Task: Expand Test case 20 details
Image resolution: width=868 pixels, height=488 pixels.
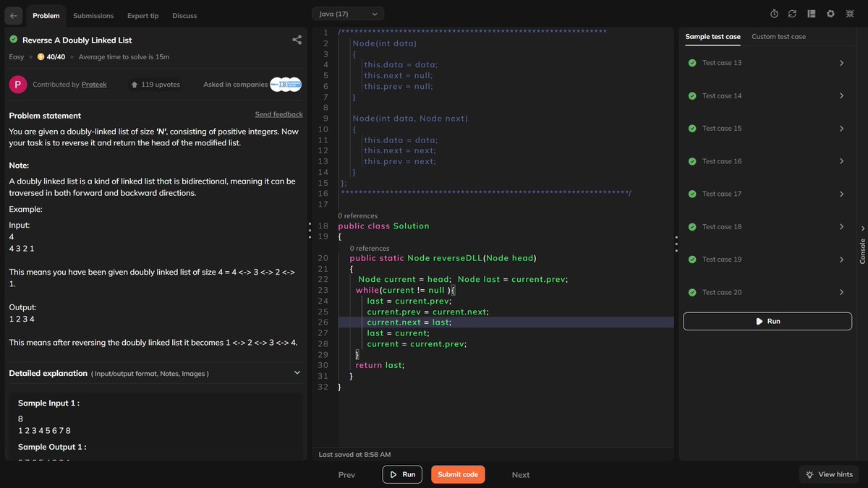Action: point(841,292)
